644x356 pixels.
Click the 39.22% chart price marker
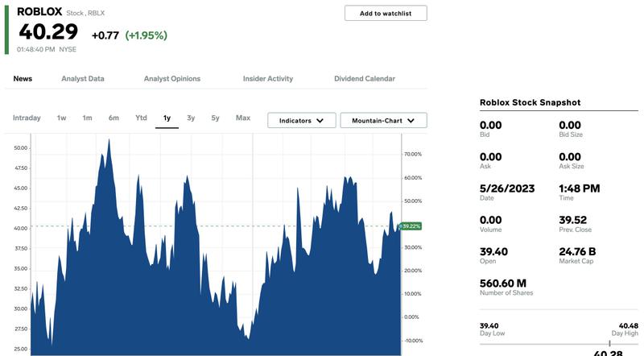pos(411,226)
